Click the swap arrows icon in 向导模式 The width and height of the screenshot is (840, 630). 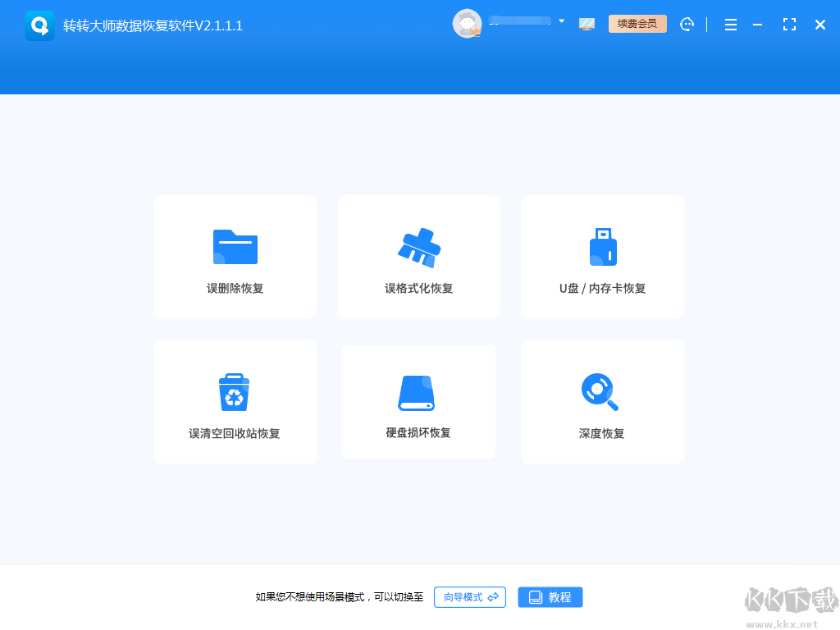coord(492,597)
